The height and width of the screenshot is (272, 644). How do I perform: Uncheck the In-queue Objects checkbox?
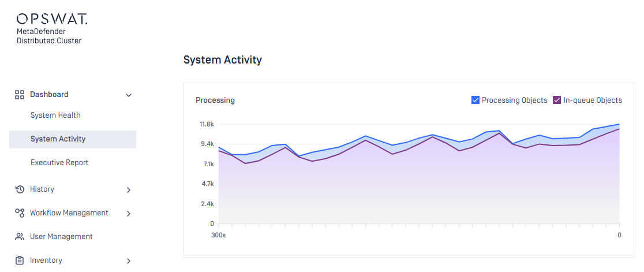(557, 100)
